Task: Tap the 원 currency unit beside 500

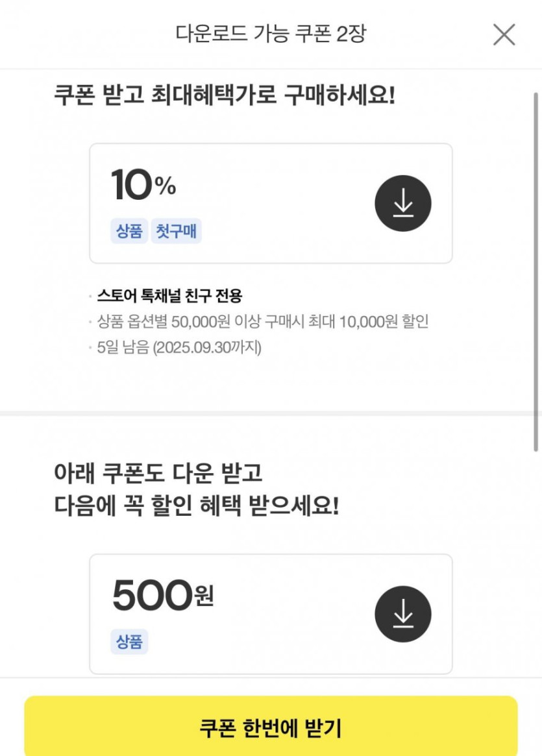Action: pyautogui.click(x=203, y=596)
